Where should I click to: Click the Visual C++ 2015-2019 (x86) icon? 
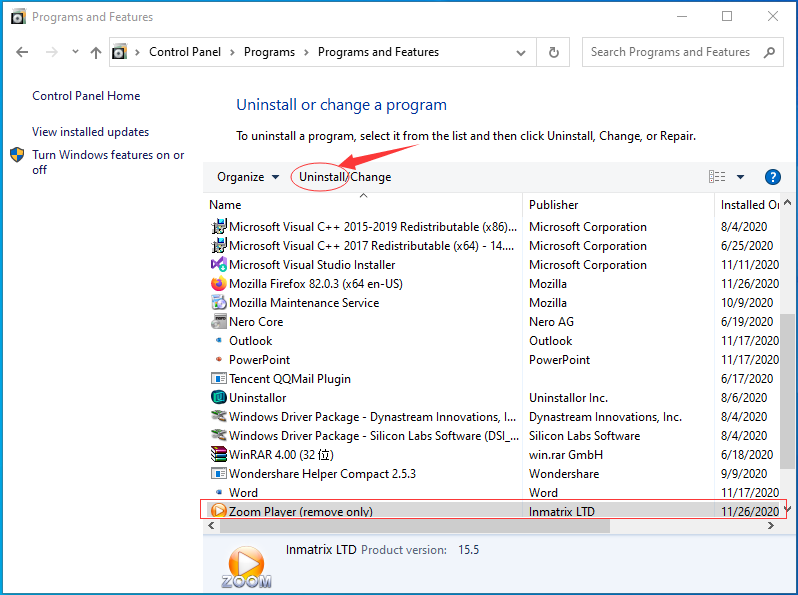click(x=219, y=226)
